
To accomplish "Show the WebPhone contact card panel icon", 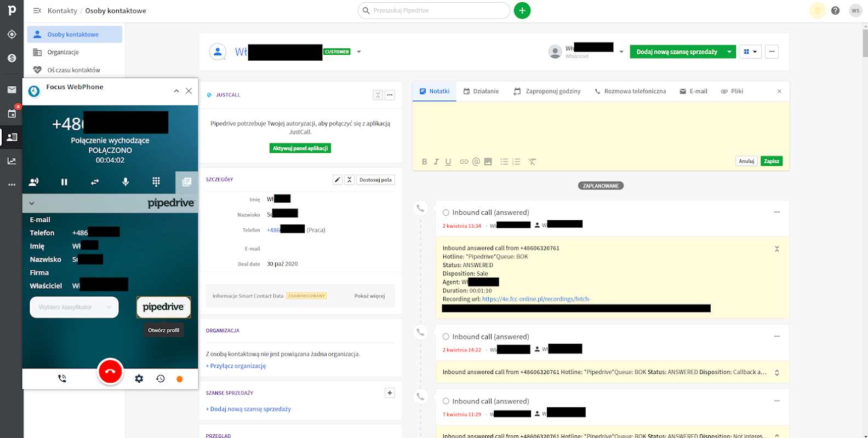I will (187, 182).
